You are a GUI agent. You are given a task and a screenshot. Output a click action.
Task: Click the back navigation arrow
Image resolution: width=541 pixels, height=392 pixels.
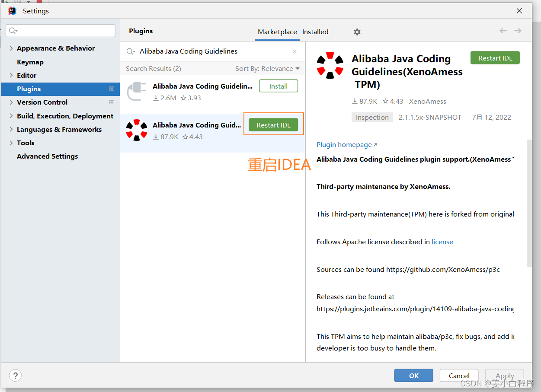pyautogui.click(x=503, y=31)
